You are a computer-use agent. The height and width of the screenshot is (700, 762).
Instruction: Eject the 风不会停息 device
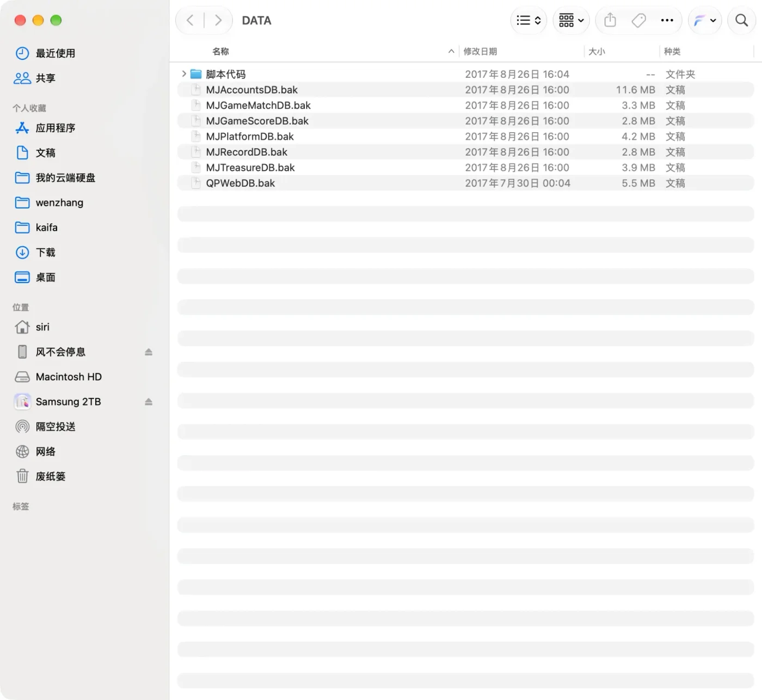coord(149,352)
